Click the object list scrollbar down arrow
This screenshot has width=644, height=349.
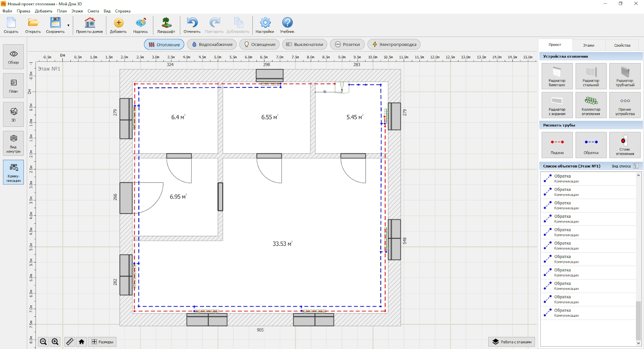click(638, 343)
